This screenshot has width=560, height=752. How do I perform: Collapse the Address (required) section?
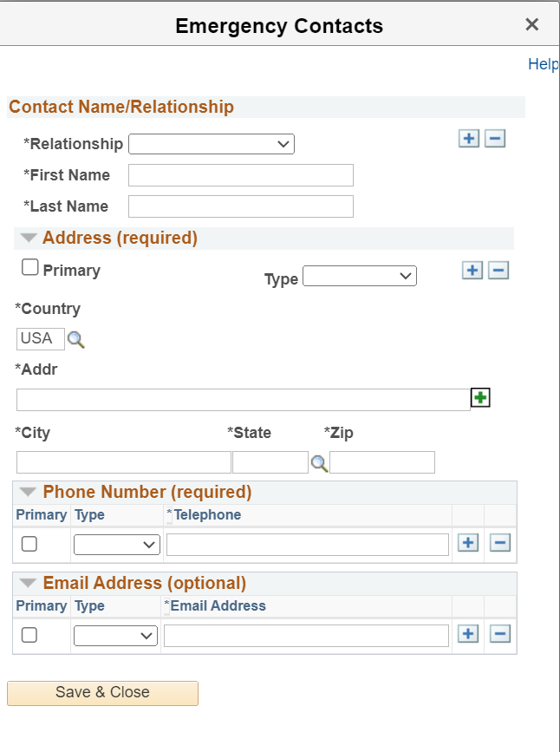point(29,238)
